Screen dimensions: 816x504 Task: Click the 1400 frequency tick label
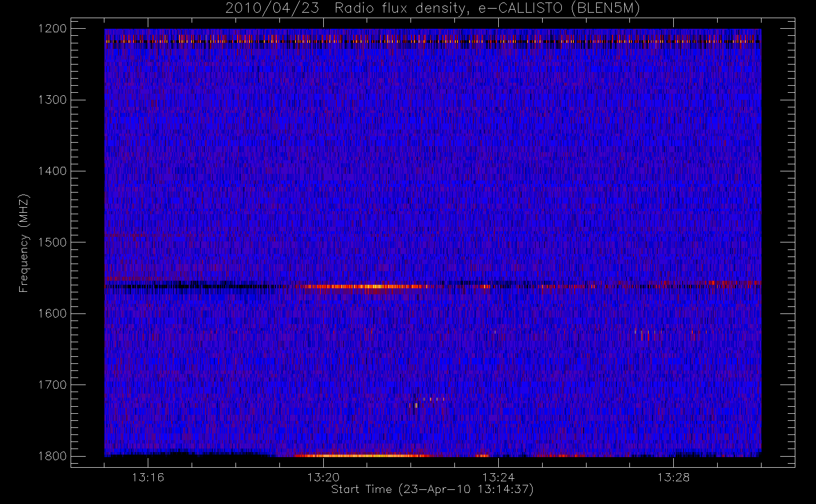[x=52, y=171]
